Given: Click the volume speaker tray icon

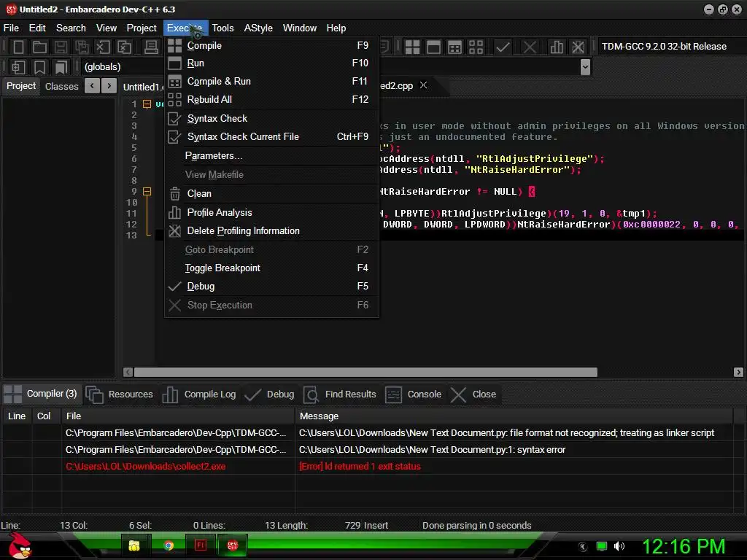Looking at the screenshot, I should 619,546.
